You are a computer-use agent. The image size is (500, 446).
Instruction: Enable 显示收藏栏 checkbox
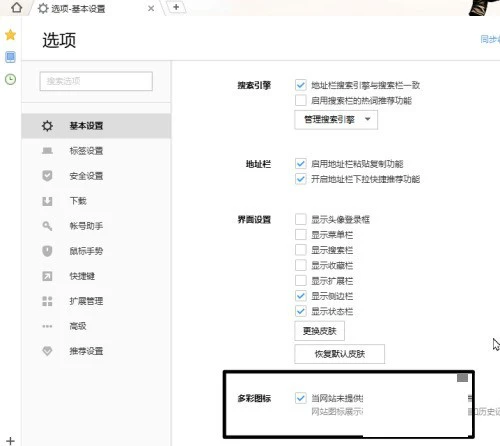click(300, 265)
